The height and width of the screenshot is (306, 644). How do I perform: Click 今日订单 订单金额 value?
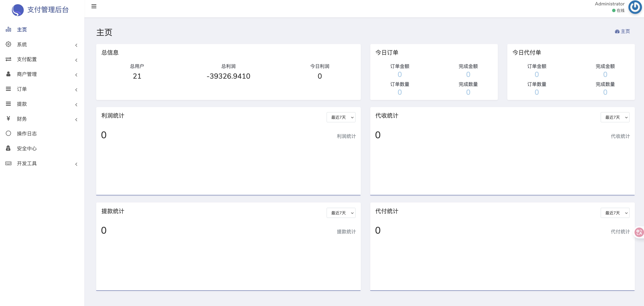[x=400, y=74]
